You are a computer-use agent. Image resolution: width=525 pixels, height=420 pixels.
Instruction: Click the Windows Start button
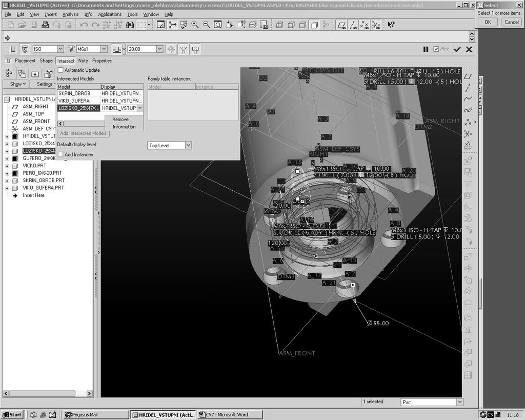coord(12,415)
